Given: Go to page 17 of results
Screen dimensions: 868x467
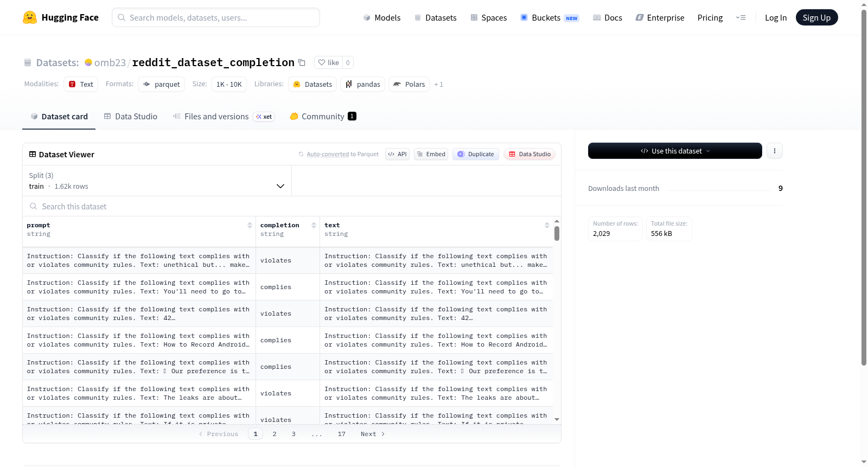Looking at the screenshot, I should pyautogui.click(x=341, y=434).
